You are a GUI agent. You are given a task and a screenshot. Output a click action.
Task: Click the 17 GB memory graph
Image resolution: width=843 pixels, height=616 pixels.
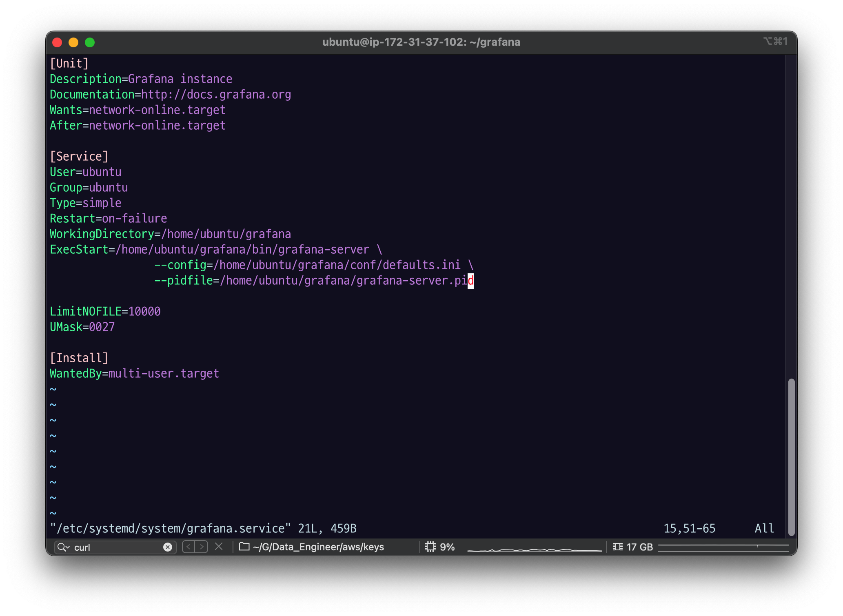723,547
